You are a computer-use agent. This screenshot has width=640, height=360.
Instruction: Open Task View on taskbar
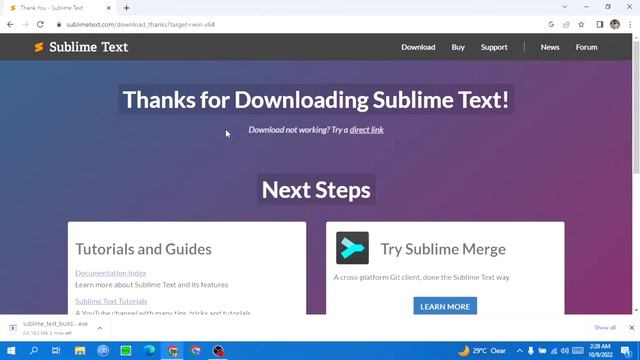[56, 351]
